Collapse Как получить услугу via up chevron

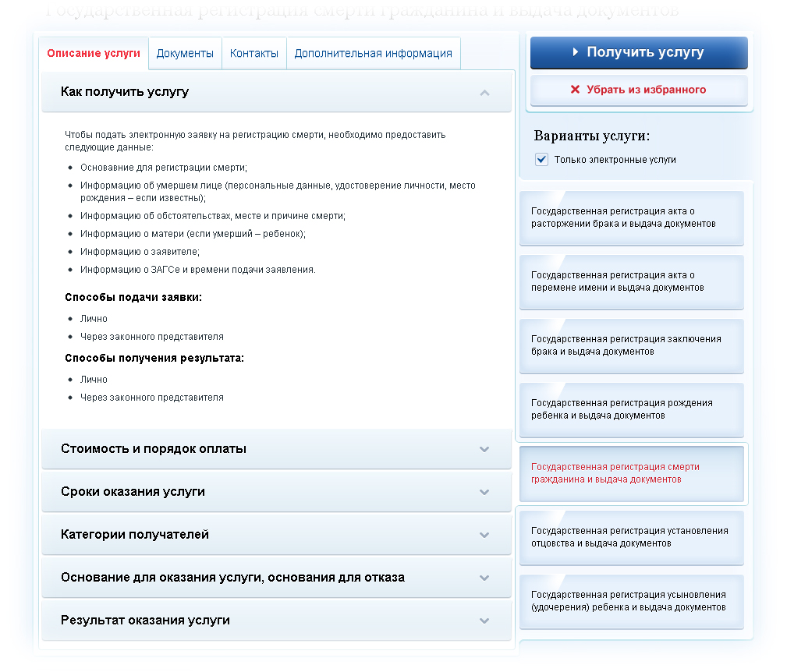[x=484, y=93]
